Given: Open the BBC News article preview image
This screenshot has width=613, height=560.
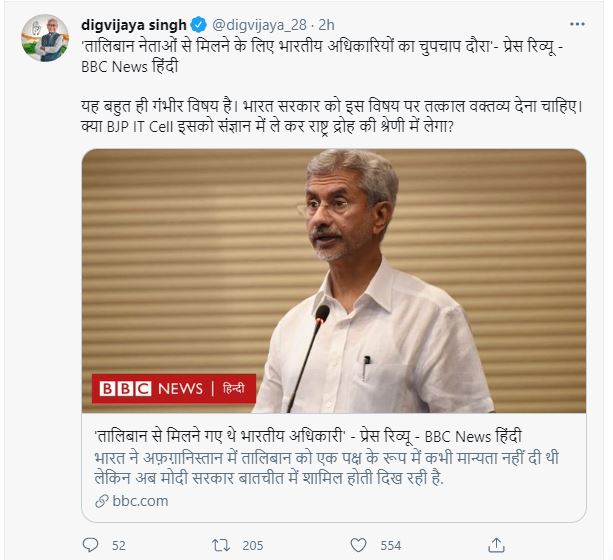Looking at the screenshot, I should tap(333, 281).
